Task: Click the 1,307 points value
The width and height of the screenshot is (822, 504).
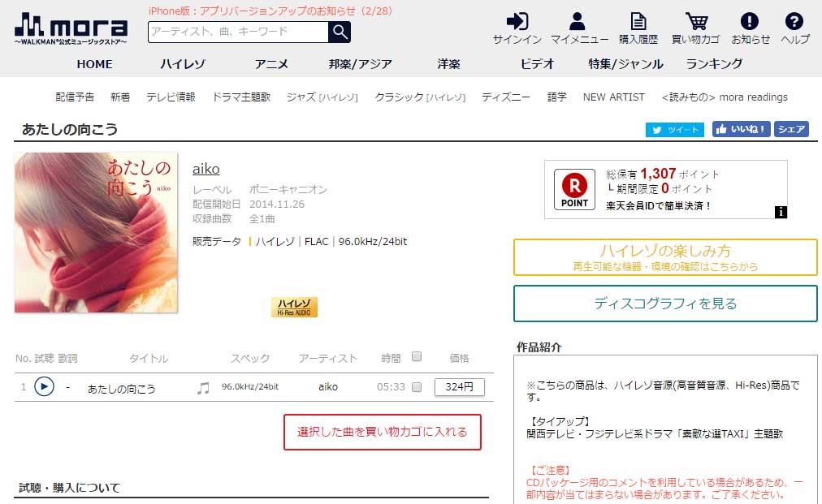Action: coord(658,174)
